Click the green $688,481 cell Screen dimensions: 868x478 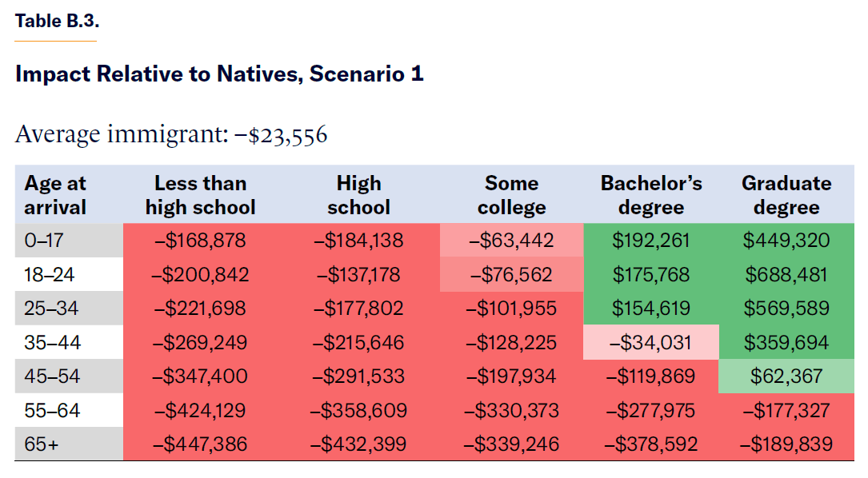(786, 275)
